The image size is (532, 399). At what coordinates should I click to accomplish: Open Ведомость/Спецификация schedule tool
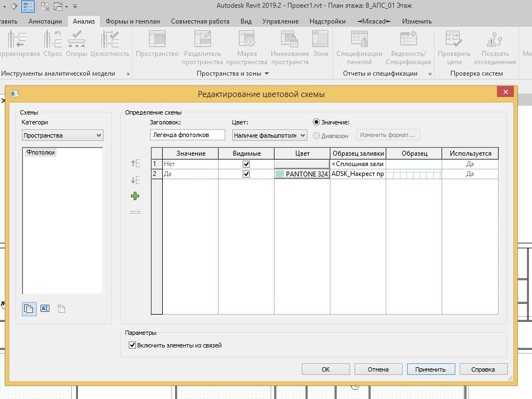[408, 39]
